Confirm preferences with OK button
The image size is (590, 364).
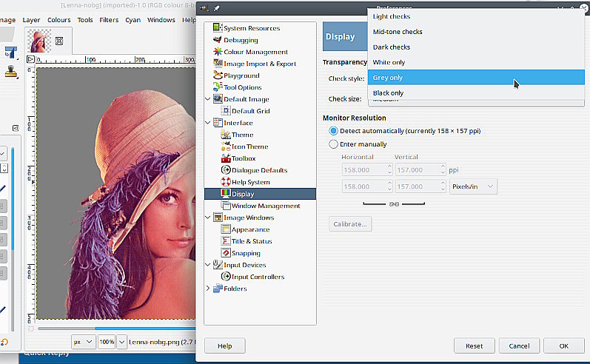point(563,346)
